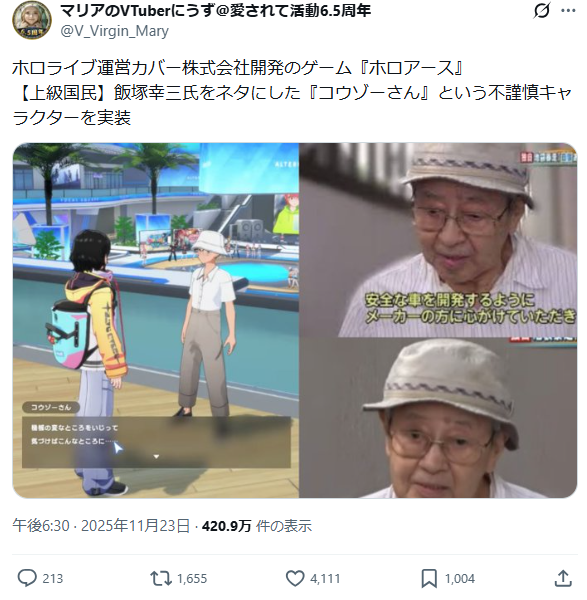Click the share upload icon
Screen dimensions: 587x600
click(x=563, y=578)
